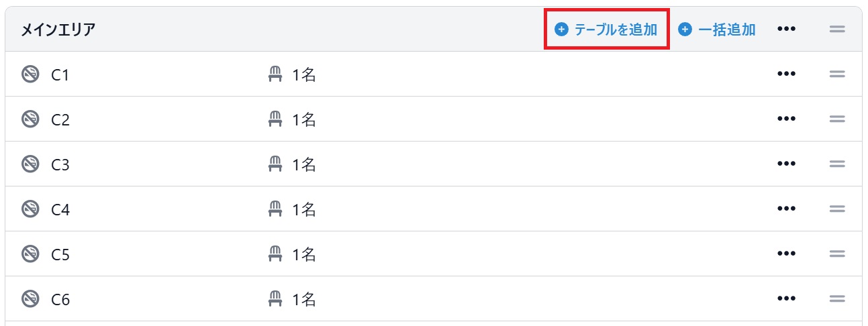The image size is (868, 326).
Task: Open the more options menu for C4
Action: click(786, 209)
